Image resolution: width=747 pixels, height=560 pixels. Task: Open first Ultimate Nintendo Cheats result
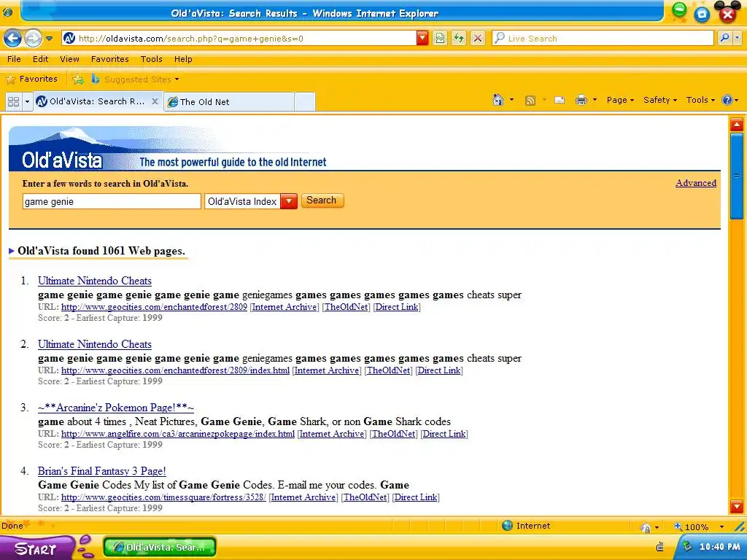(x=95, y=281)
